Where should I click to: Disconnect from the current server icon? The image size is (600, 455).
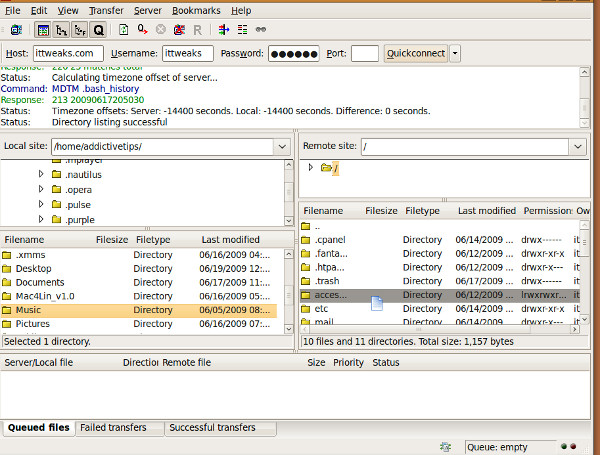coord(179,29)
